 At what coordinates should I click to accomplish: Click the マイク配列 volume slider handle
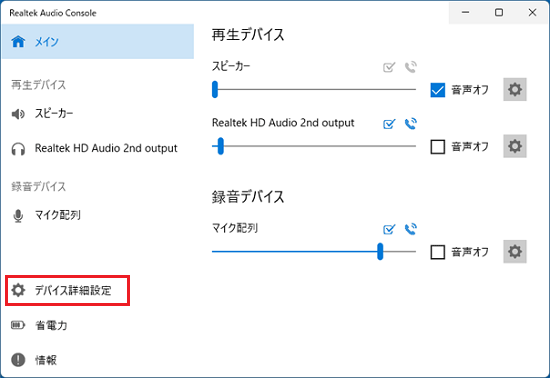coord(380,251)
